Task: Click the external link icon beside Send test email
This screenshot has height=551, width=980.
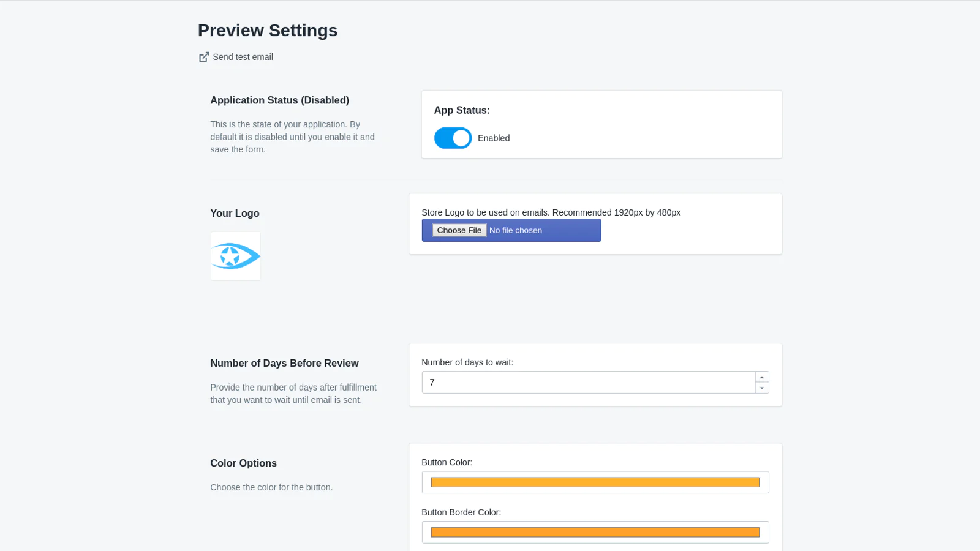Action: pyautogui.click(x=204, y=57)
